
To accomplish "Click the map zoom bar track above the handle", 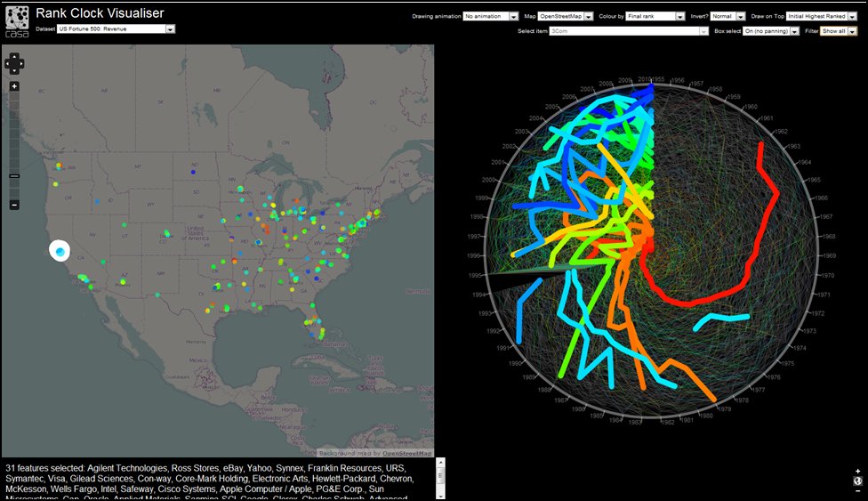I will coord(14,132).
